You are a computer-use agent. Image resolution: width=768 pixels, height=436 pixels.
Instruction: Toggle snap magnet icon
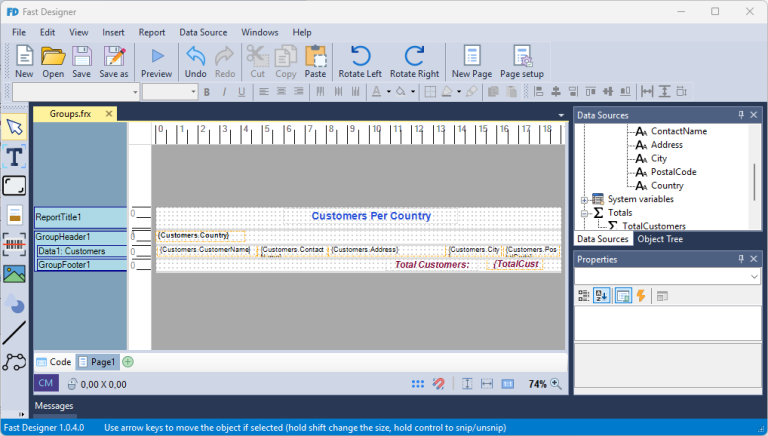(438, 384)
